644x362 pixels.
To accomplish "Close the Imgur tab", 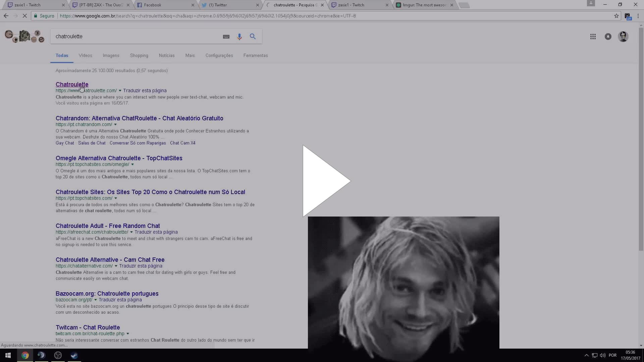I will (x=451, y=5).
